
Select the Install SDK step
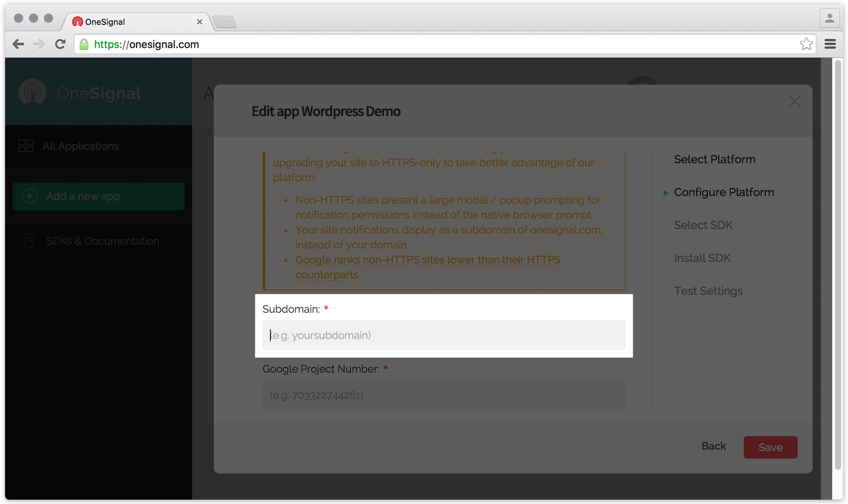click(x=702, y=258)
